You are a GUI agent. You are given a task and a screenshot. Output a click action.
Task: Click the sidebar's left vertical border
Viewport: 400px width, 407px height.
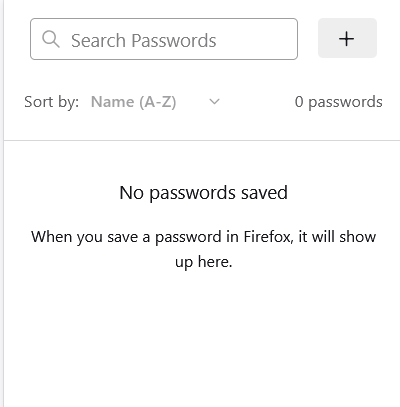coord(3,203)
